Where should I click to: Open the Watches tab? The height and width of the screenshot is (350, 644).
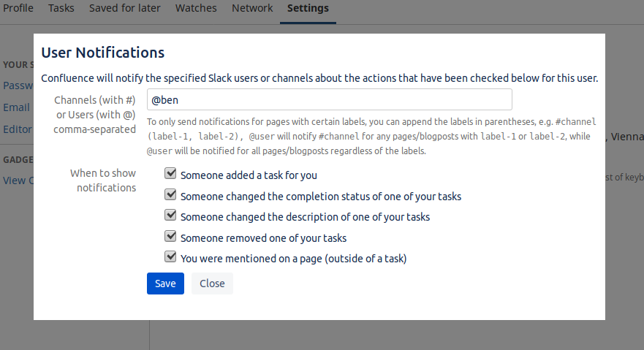coord(196,9)
